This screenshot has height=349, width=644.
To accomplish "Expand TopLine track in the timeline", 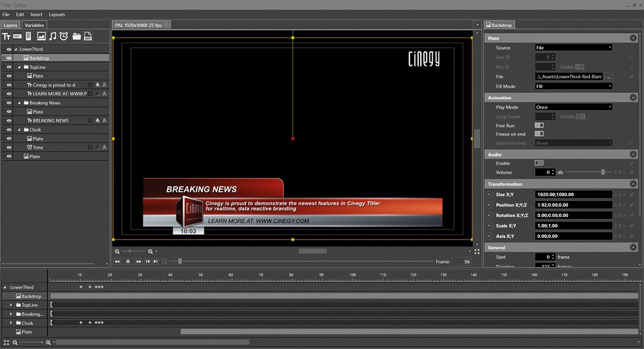I will coord(11,305).
